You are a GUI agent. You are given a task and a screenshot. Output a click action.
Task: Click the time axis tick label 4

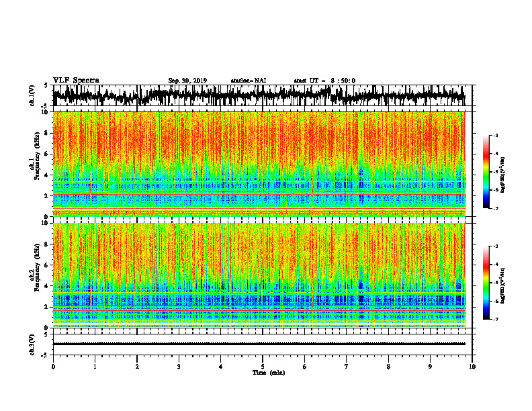tap(221, 367)
